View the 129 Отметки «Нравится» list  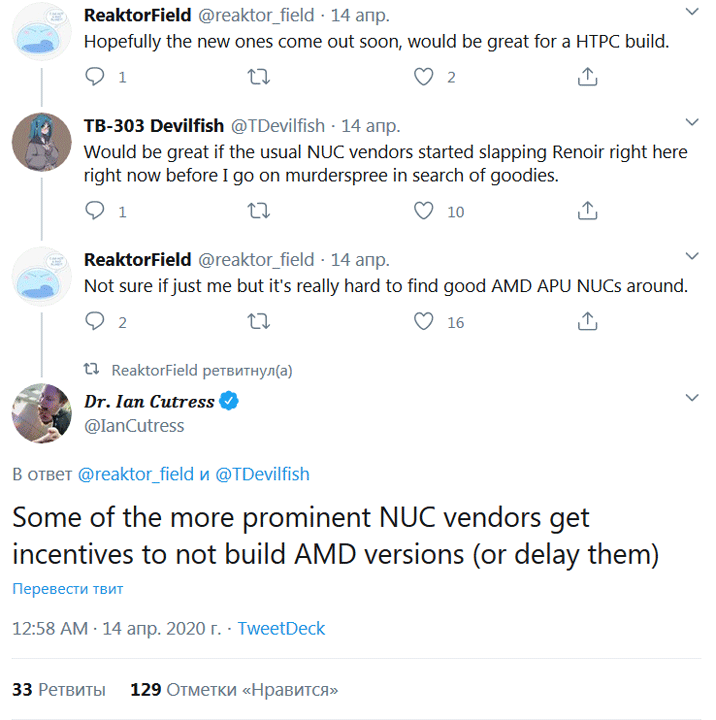coord(234,690)
